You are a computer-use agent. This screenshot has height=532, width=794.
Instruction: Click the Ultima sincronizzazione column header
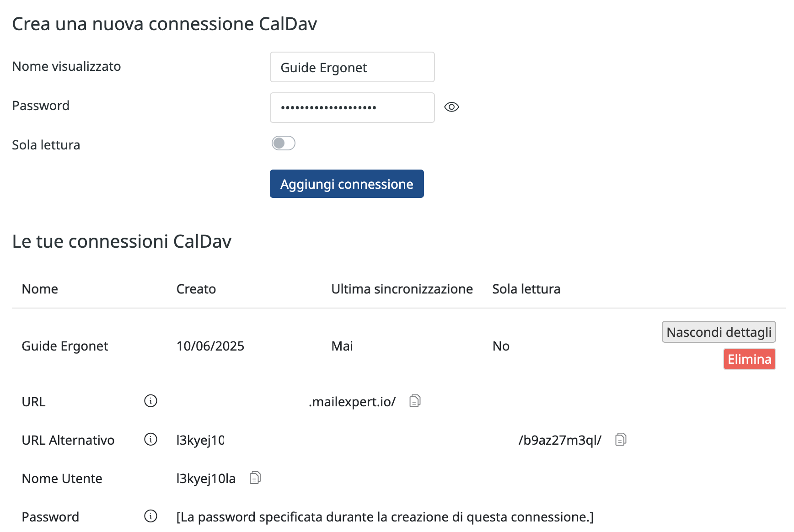coord(402,289)
